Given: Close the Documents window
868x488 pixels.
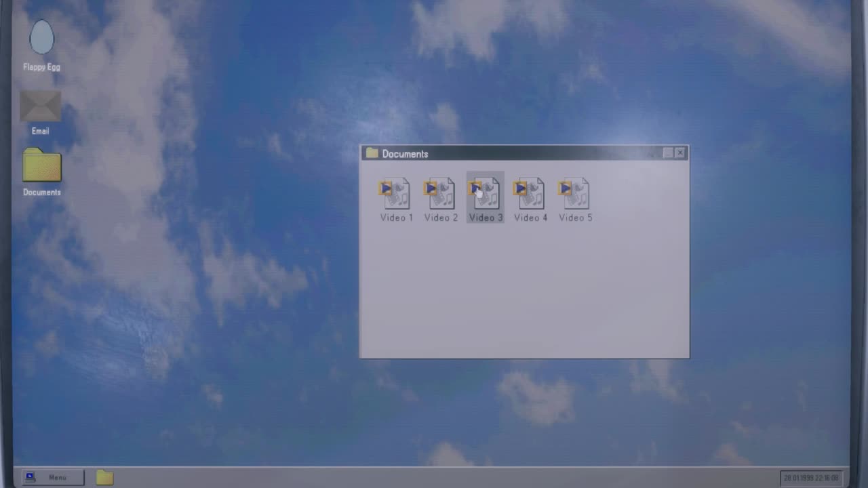Looking at the screenshot, I should pyautogui.click(x=680, y=153).
